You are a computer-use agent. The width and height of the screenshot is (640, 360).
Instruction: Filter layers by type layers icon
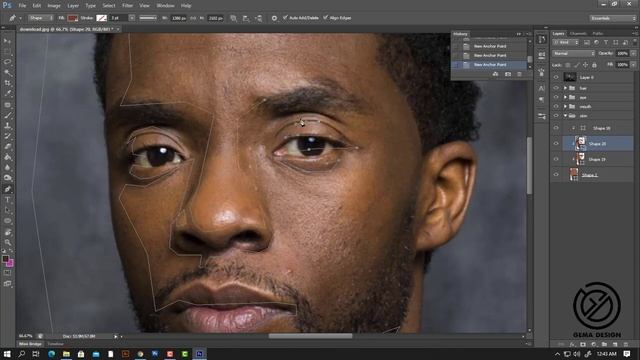pyautogui.click(x=606, y=42)
